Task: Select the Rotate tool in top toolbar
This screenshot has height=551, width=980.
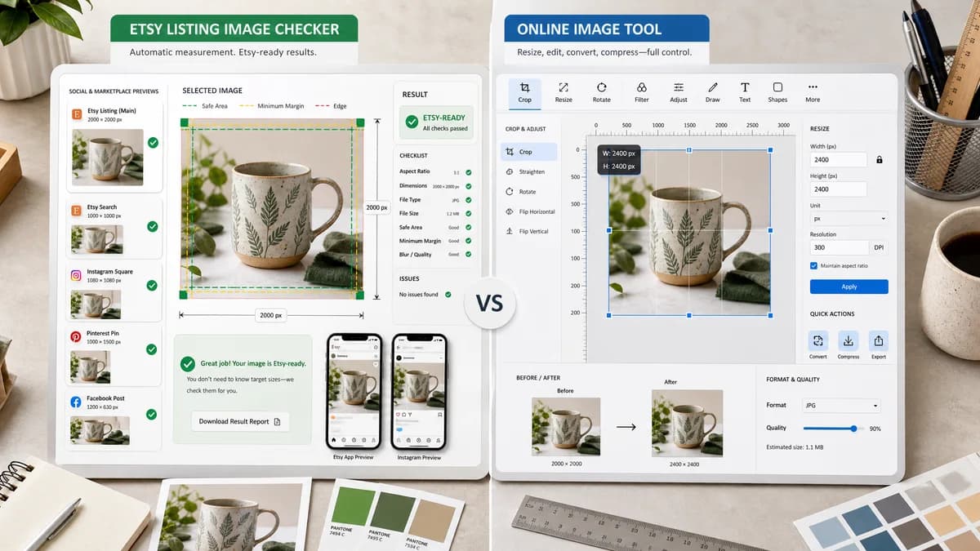Action: coord(602,92)
